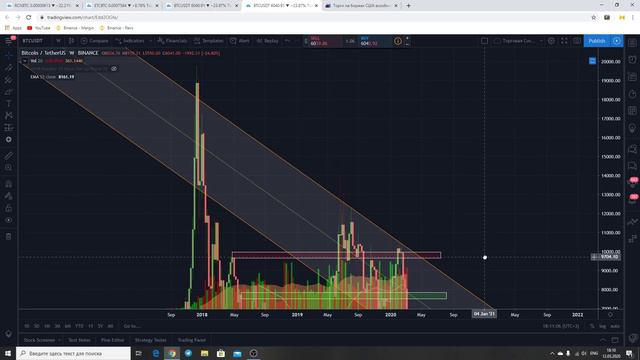The image size is (640, 360).
Task: Select the 1D time range
Action: [x=27, y=326]
